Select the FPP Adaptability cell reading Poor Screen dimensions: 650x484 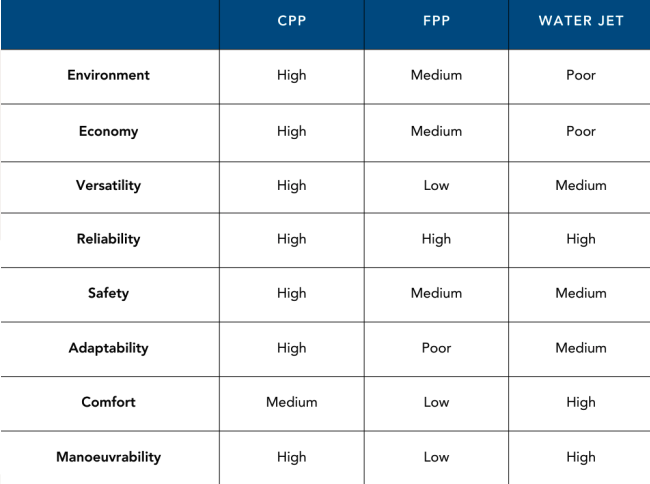(x=436, y=348)
